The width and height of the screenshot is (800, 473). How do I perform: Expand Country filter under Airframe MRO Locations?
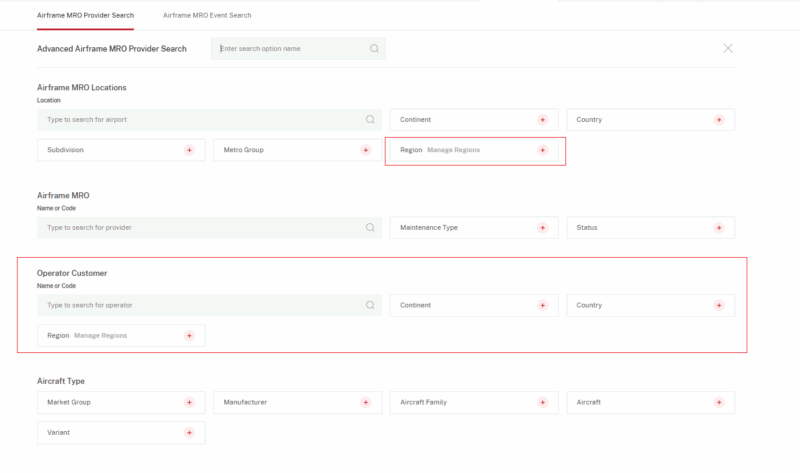pyautogui.click(x=650, y=120)
